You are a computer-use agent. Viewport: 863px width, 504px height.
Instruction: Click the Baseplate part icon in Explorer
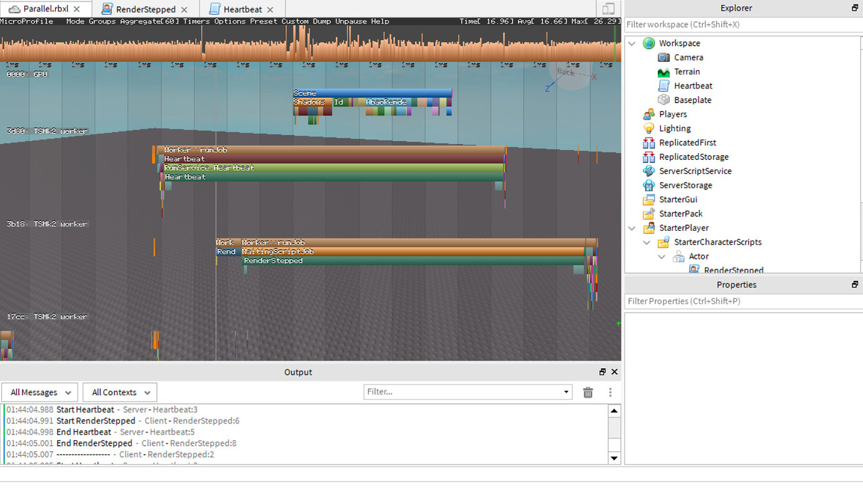(x=663, y=99)
